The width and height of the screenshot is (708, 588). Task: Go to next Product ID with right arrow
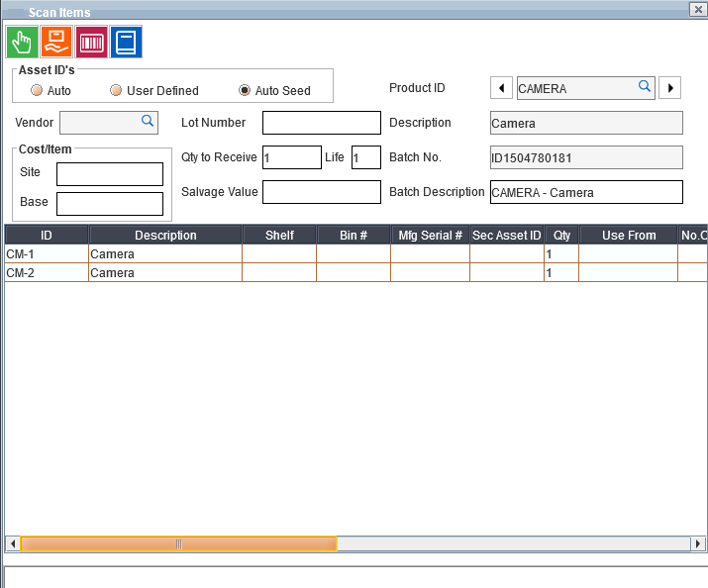[670, 88]
